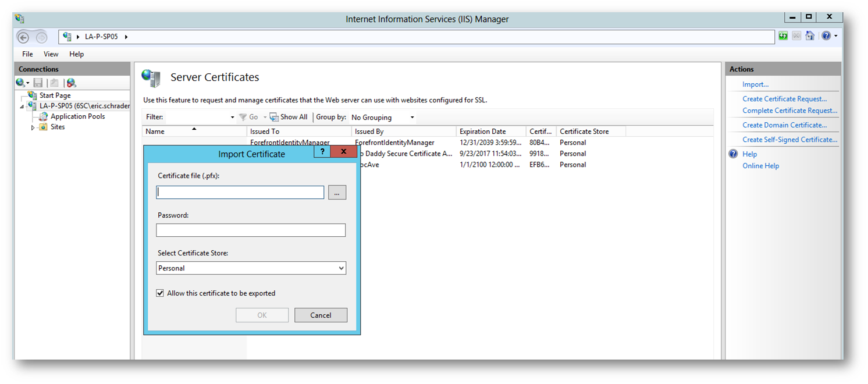
Task: Click the Save floppy icon in Connections
Action: [38, 83]
